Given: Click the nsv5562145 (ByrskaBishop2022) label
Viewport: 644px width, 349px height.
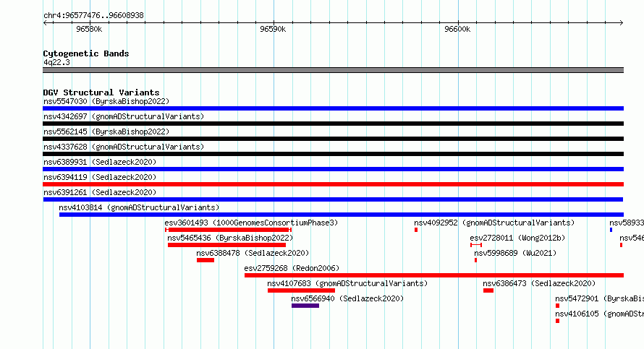Looking at the screenshot, I should point(106,132).
